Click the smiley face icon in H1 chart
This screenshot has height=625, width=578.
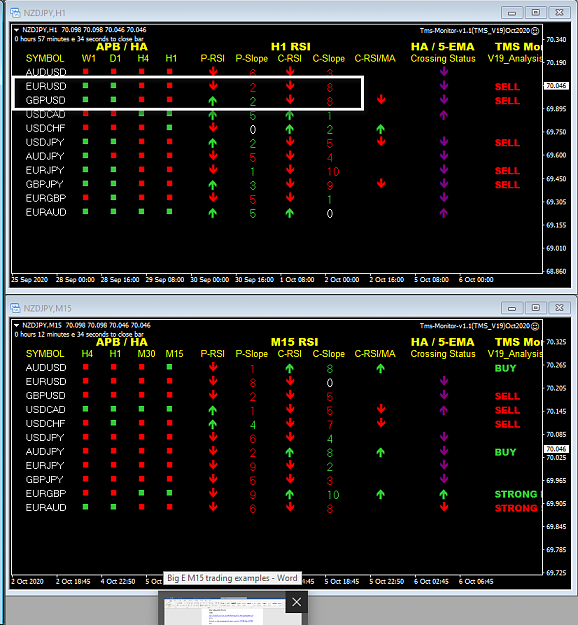point(535,31)
